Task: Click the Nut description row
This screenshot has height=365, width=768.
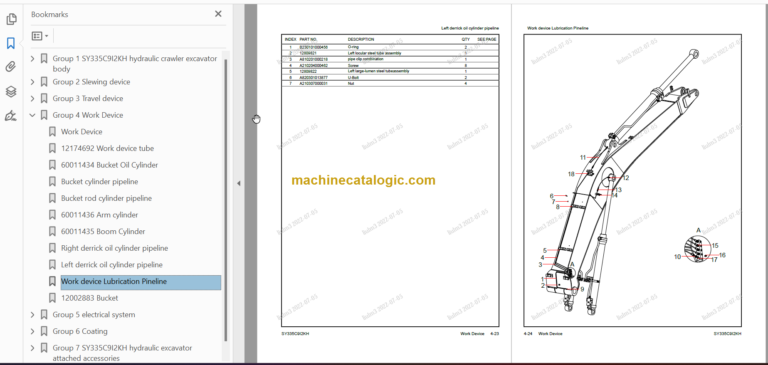Action: click(351, 83)
